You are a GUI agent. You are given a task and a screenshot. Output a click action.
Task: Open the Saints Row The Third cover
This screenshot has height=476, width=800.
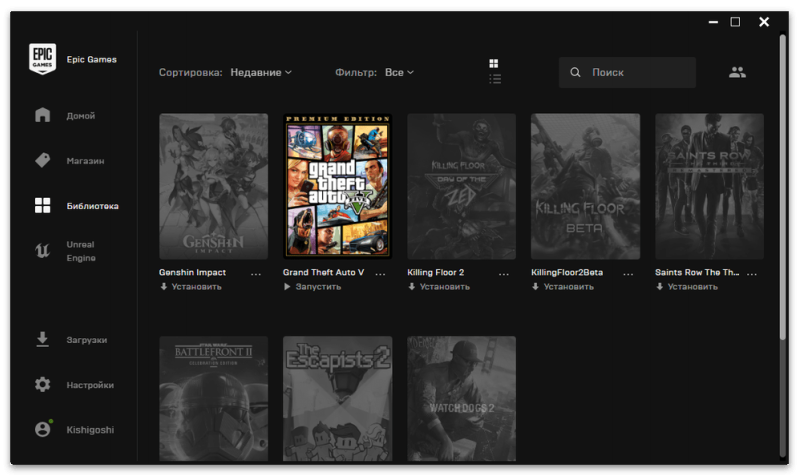(x=709, y=186)
